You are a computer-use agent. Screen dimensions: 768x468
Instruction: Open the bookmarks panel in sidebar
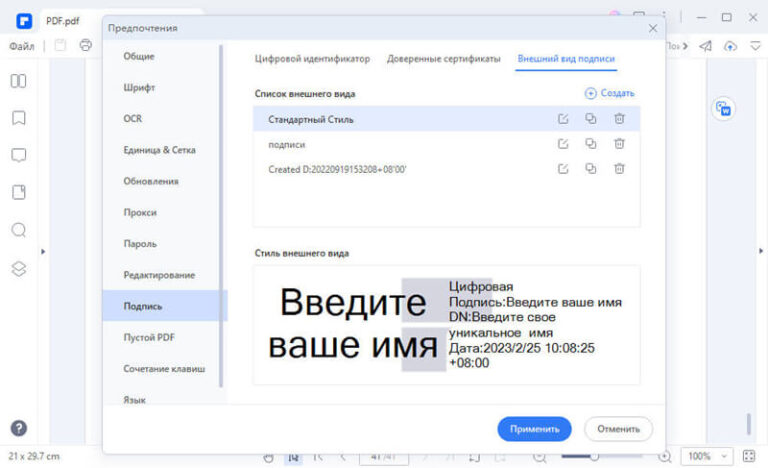(x=18, y=118)
